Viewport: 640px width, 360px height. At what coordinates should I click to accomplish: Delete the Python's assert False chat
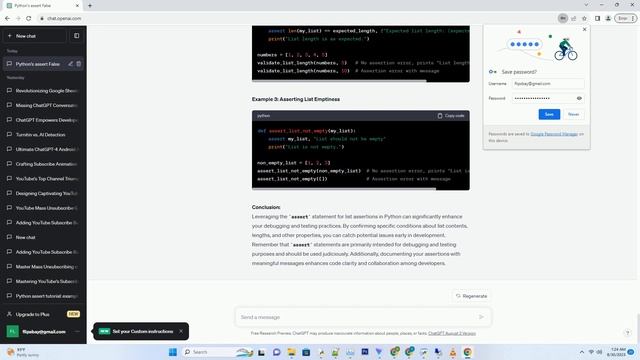(79, 64)
